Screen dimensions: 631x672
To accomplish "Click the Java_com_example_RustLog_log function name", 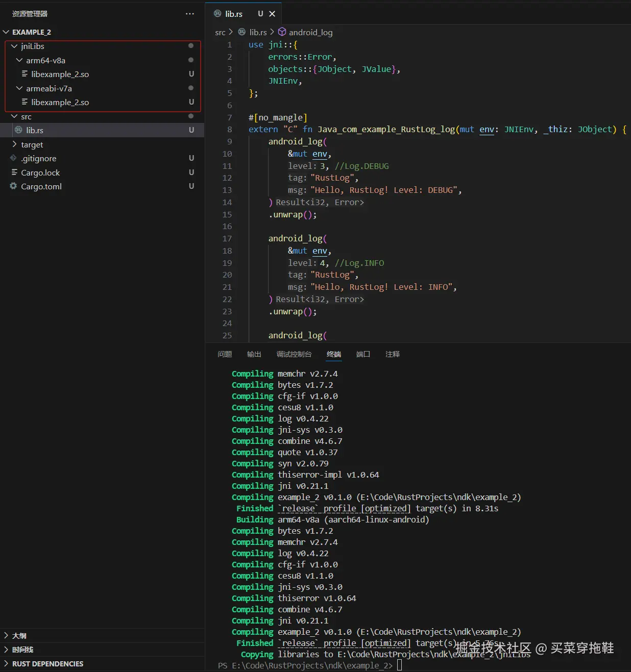I will click(386, 129).
